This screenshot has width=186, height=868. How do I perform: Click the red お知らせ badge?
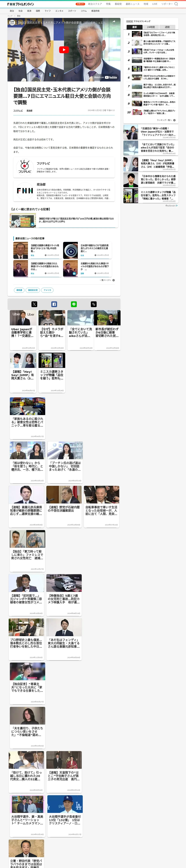[x=80, y=4]
